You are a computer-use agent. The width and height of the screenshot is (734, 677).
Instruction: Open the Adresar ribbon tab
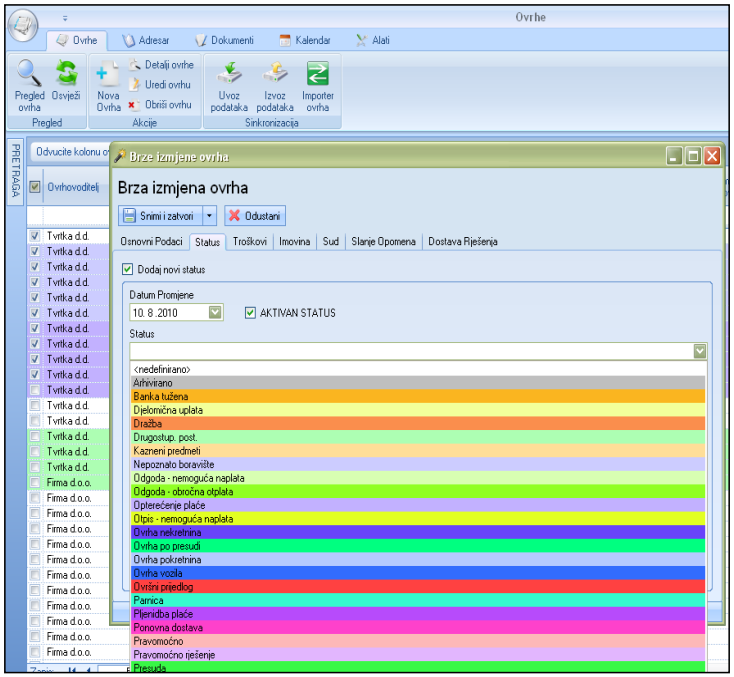146,40
